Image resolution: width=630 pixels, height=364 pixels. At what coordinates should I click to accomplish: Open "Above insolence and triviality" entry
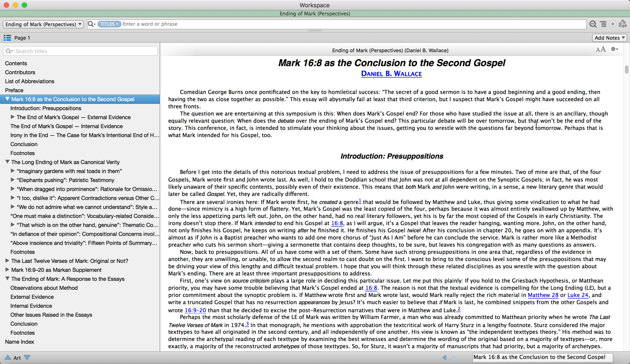tap(85, 243)
